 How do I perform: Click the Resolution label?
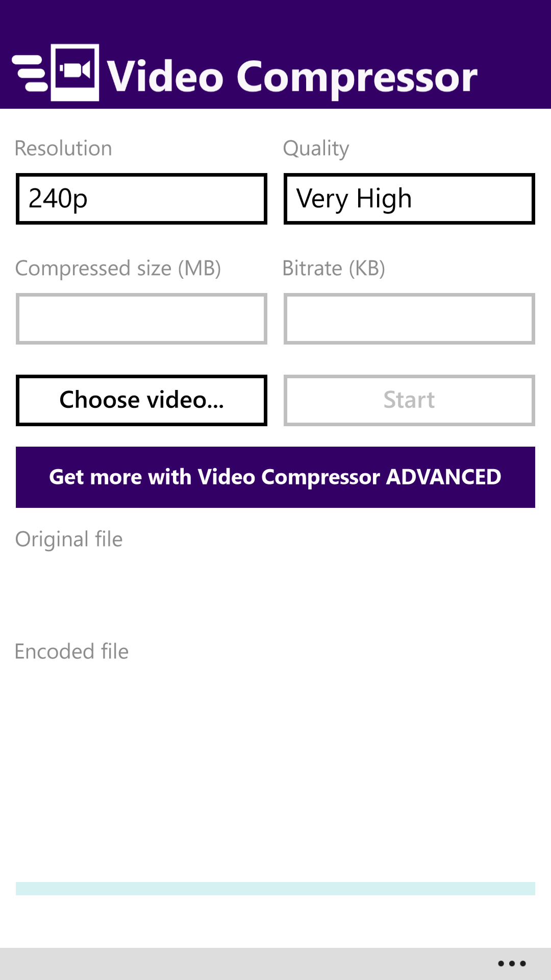click(x=63, y=149)
